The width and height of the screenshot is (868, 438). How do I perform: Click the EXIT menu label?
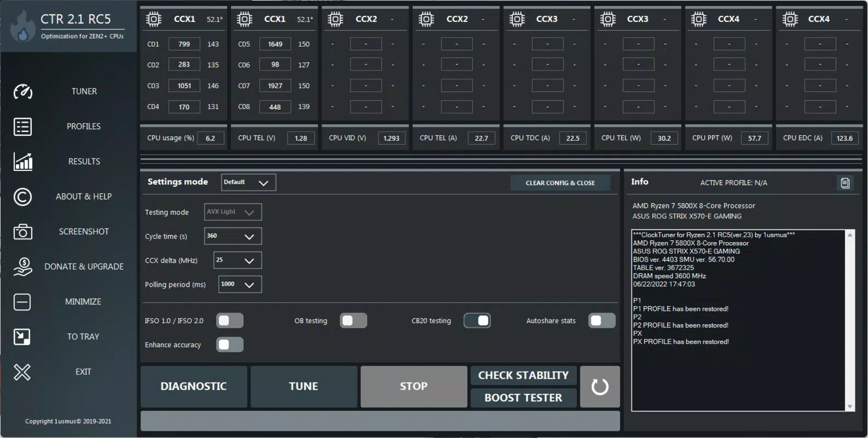(83, 372)
